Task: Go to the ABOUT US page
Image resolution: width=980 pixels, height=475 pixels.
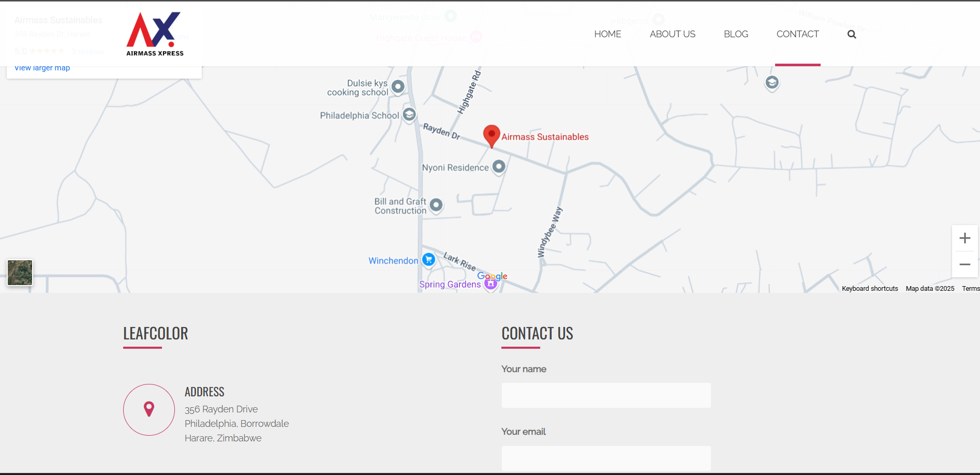Action: tap(672, 34)
